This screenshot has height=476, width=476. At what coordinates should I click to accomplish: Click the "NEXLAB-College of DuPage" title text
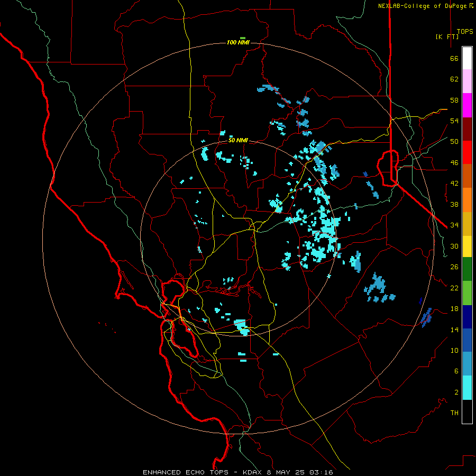422,6
